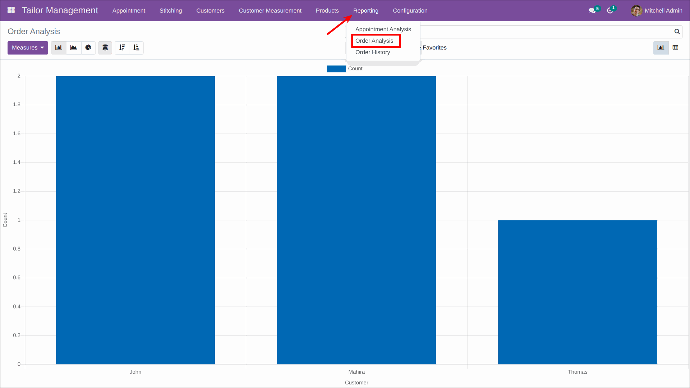Select the graph view switcher button

[x=661, y=48]
